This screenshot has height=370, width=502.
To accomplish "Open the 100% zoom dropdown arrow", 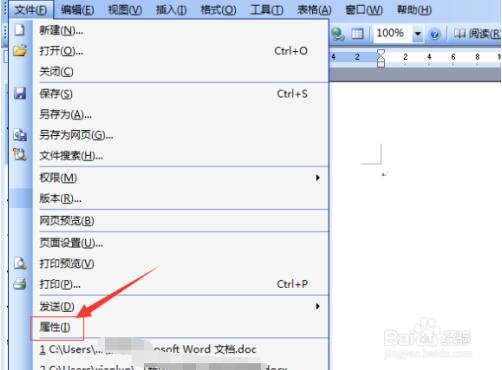I will 417,34.
